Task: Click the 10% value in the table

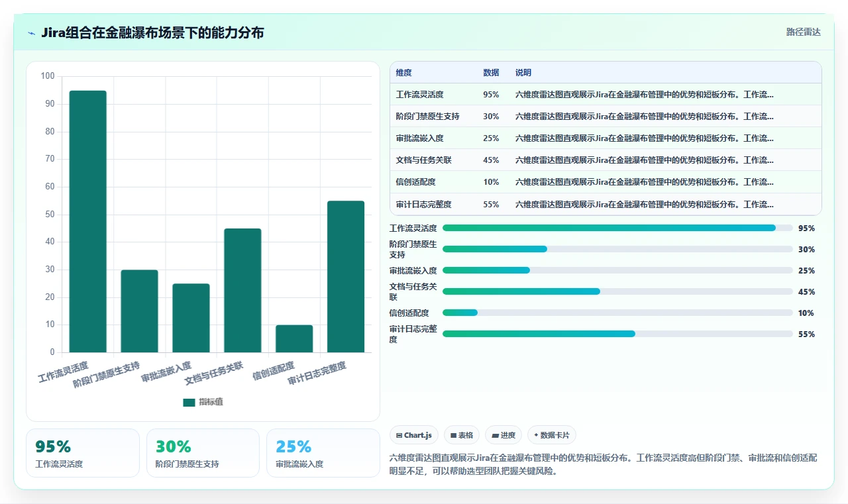Action: [x=491, y=182]
